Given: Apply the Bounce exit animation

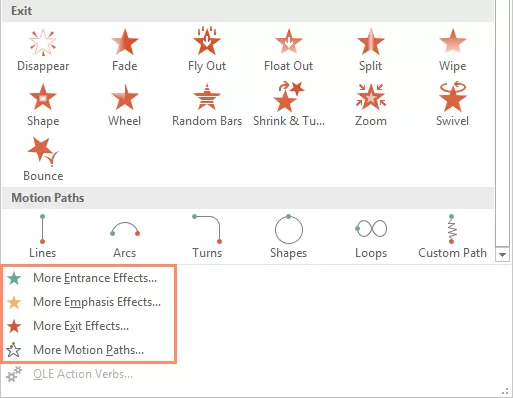Looking at the screenshot, I should (43, 159).
